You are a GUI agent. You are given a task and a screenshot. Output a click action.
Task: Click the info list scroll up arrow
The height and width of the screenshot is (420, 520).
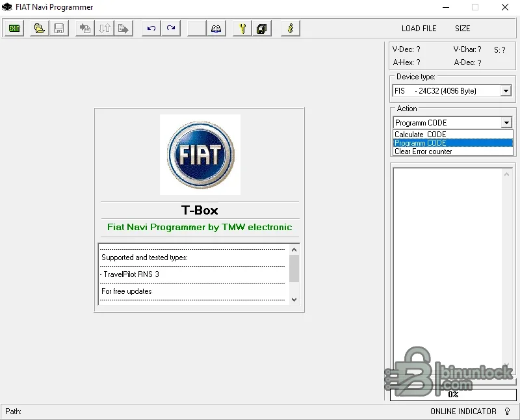(x=294, y=250)
